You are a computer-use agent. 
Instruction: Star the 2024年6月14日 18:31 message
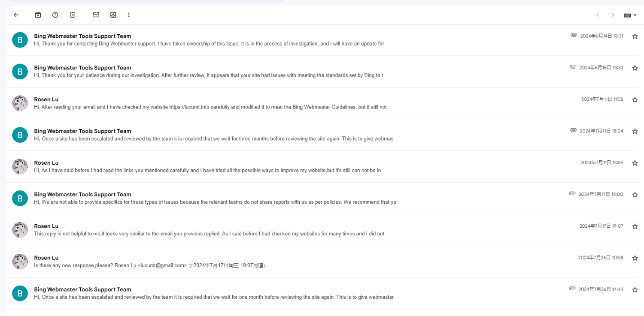pos(635,36)
